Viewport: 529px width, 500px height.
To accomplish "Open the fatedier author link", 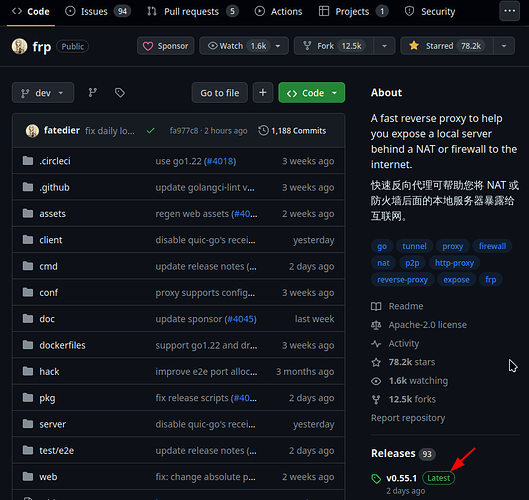I will [62, 131].
